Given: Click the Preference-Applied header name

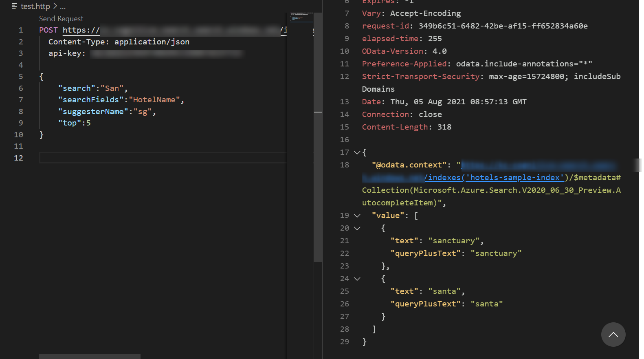Looking at the screenshot, I should [x=404, y=64].
